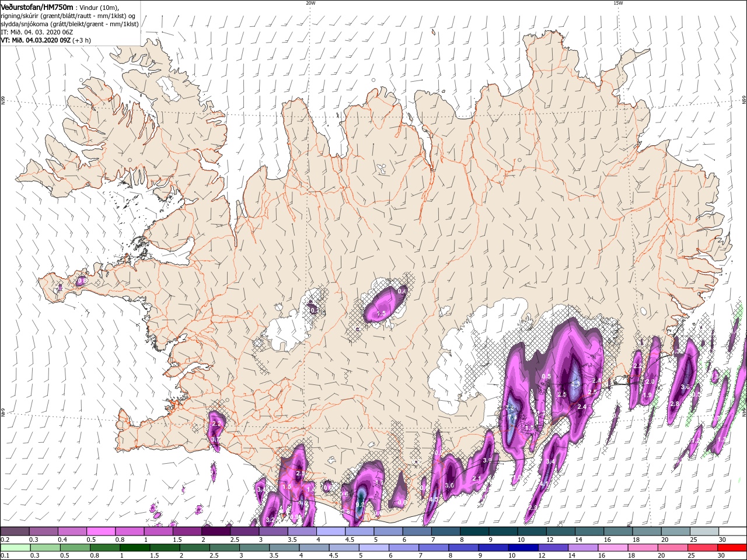
Task: Select the 'IT: Mið. 04. 03. 2020 06Z' line
Action: 36,32
